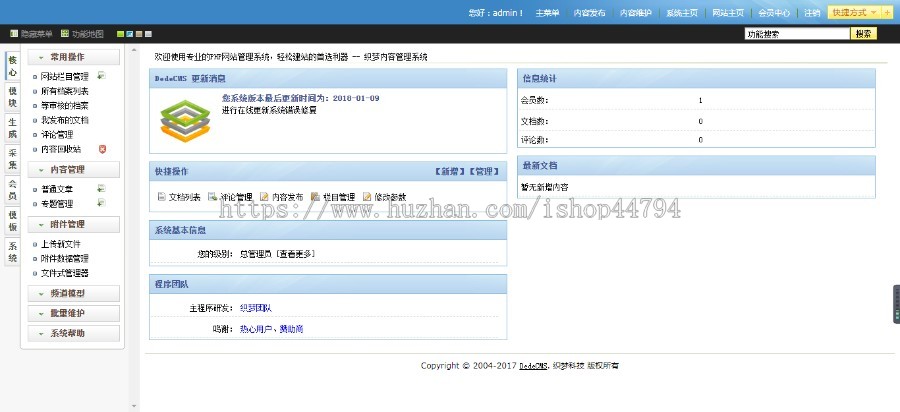Screen dimensions: 900x412
Task: Click the red icon beside 内容回收站
Action: 102,149
